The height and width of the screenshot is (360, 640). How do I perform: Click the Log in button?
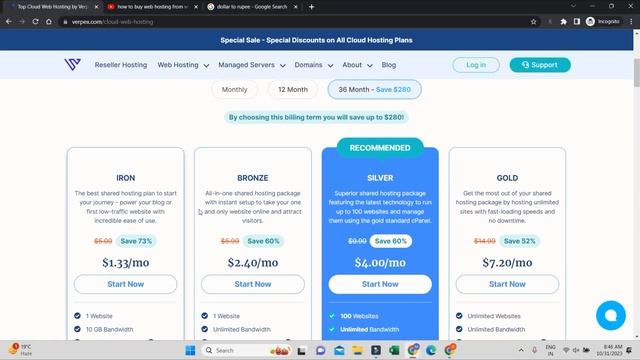coord(476,65)
